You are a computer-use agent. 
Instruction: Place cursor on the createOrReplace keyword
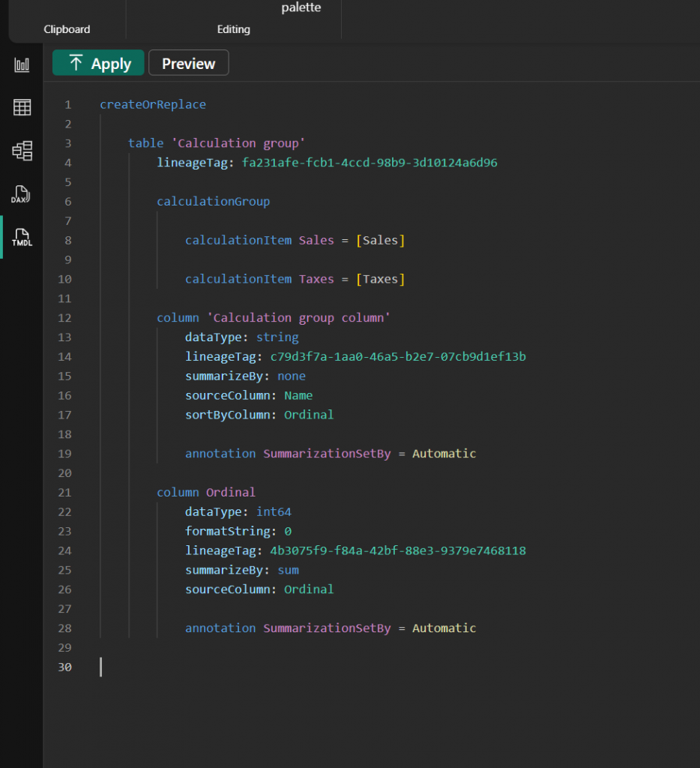[x=153, y=104]
